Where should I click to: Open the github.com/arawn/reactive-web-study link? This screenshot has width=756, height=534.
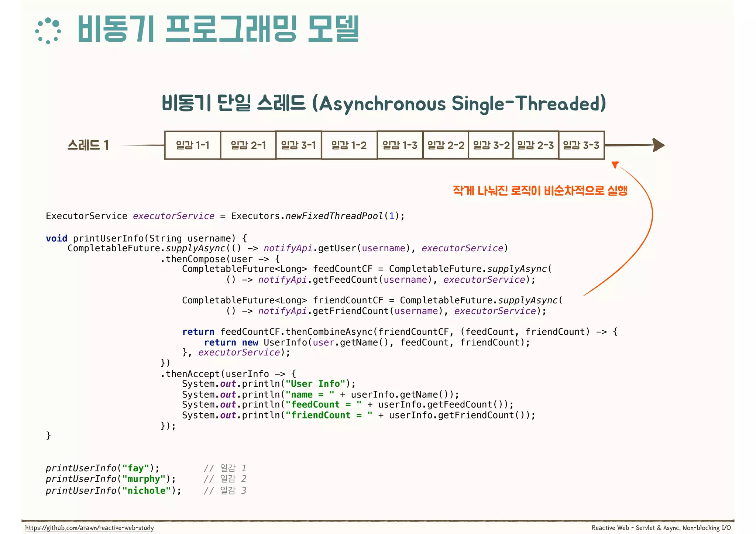click(x=89, y=528)
